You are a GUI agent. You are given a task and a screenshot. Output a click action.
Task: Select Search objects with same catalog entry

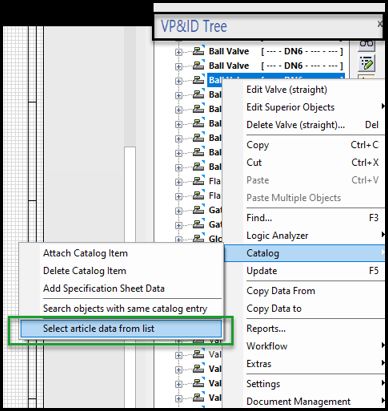coord(125,309)
